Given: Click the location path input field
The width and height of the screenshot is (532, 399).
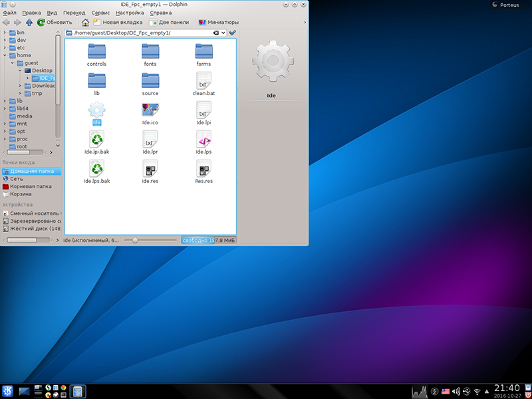Looking at the screenshot, I should [146, 33].
